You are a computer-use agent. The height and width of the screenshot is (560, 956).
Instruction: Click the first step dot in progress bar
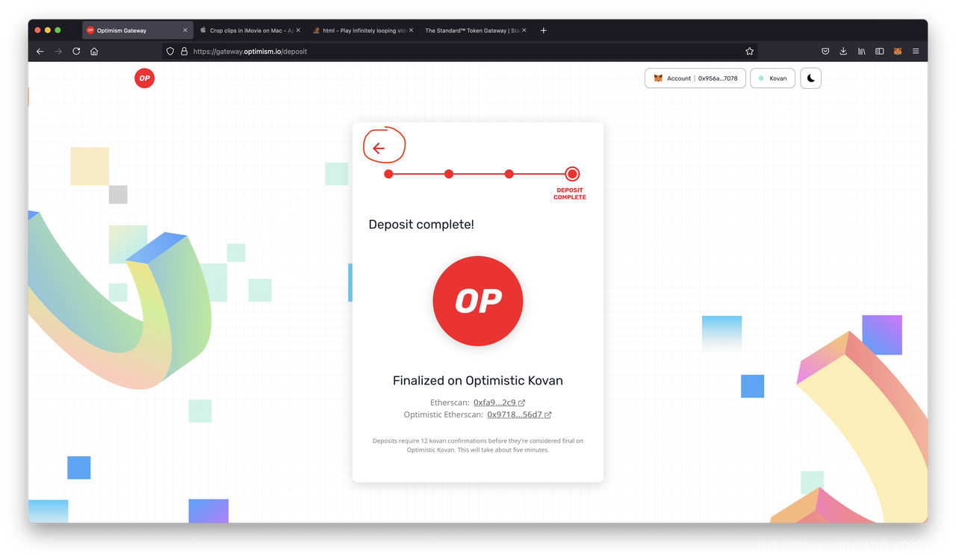(x=388, y=174)
